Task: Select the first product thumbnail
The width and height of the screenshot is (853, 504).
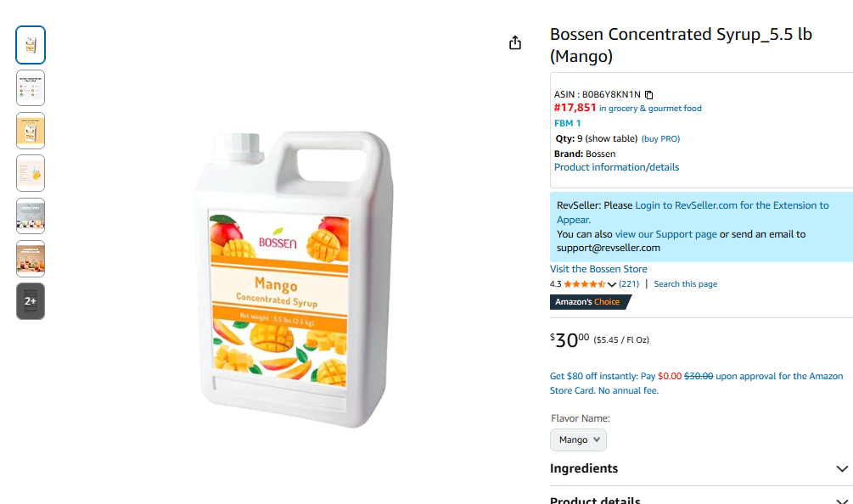Action: tap(31, 45)
